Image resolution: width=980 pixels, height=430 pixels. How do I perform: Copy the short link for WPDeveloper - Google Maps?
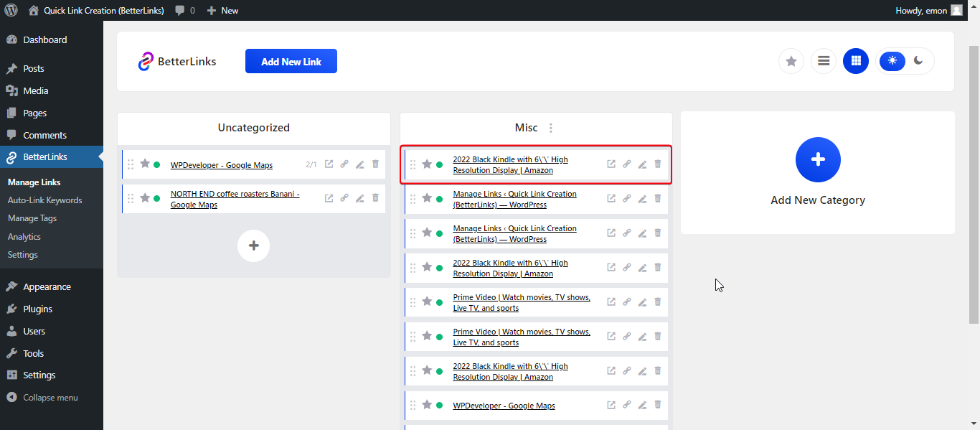pyautogui.click(x=344, y=164)
